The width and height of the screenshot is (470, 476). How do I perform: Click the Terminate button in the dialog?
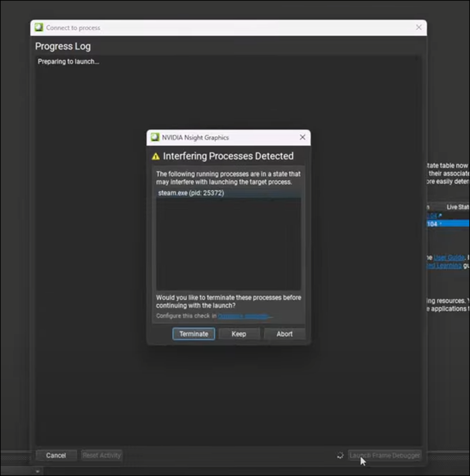pyautogui.click(x=194, y=334)
